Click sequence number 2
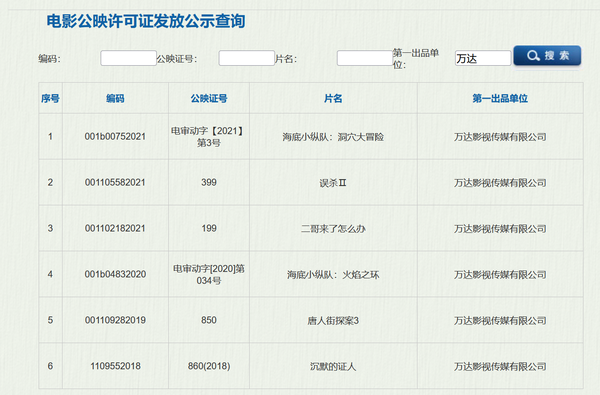The image size is (600, 395). click(x=50, y=183)
